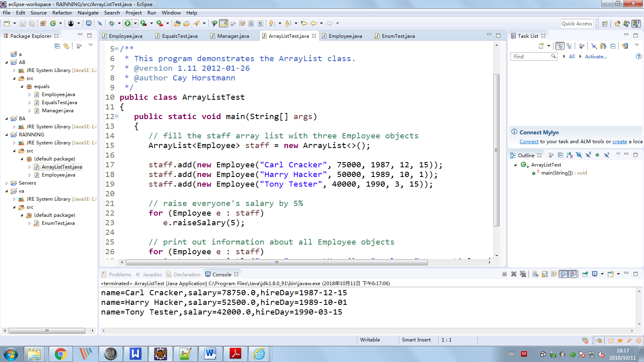
Task: Click Task List help question icon
Action: (x=638, y=56)
